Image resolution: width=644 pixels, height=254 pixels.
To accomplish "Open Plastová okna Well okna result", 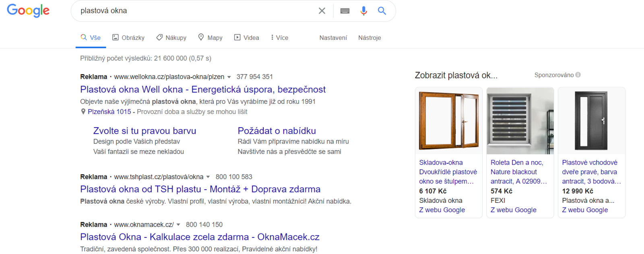I will coord(203,89).
